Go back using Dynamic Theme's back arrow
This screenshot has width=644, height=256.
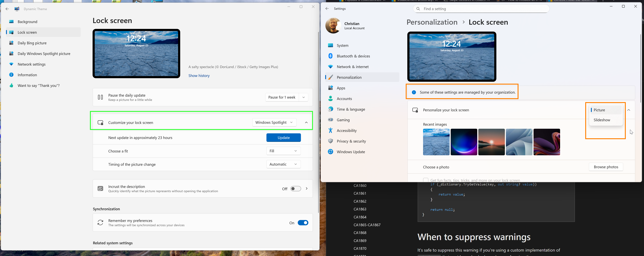(x=7, y=9)
